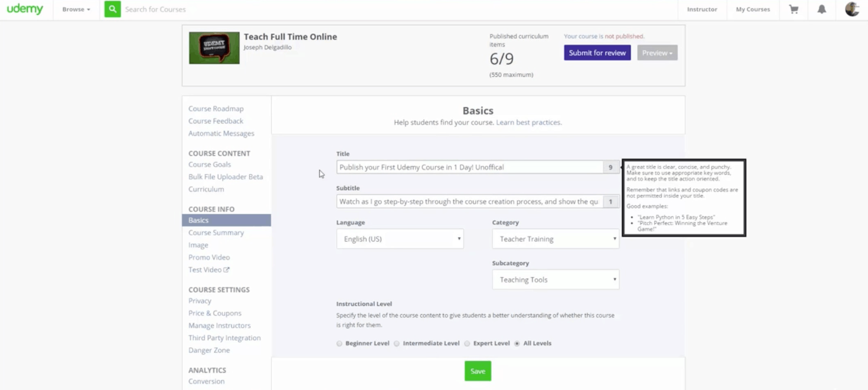
Task: Click the course thumbnail image
Action: pyautogui.click(x=214, y=48)
